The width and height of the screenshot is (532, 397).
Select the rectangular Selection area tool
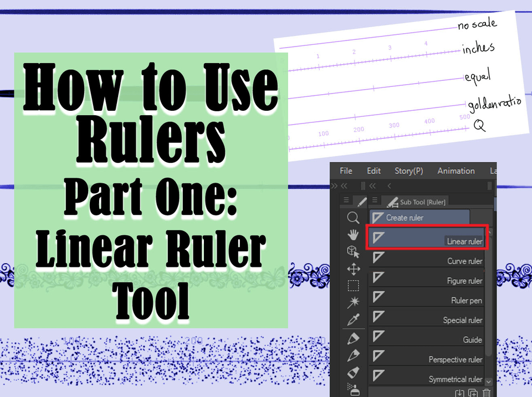[x=353, y=286]
